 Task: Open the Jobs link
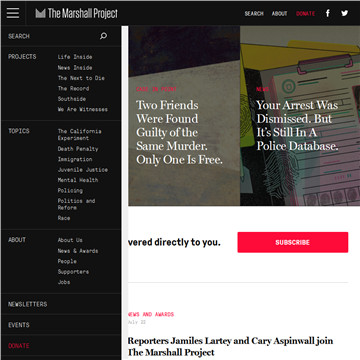[64, 282]
